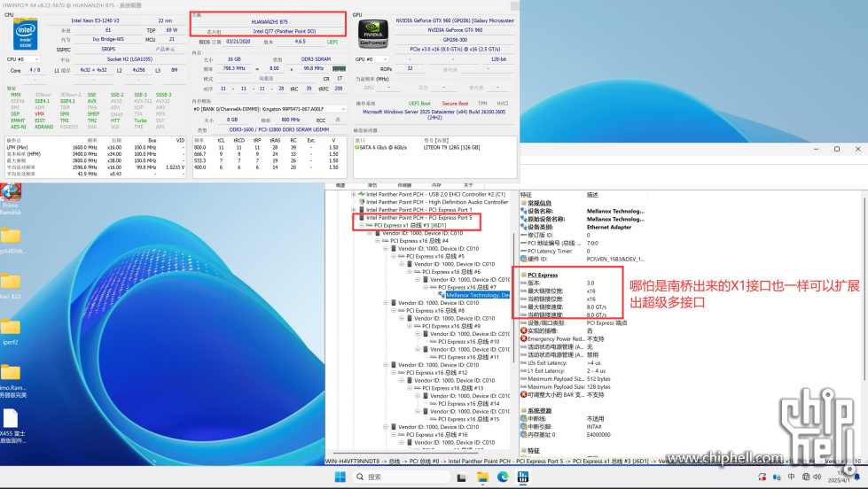Collapse PCI Express x16 bus #4 node
Viewport: 868px width, 489px height.
[378, 241]
